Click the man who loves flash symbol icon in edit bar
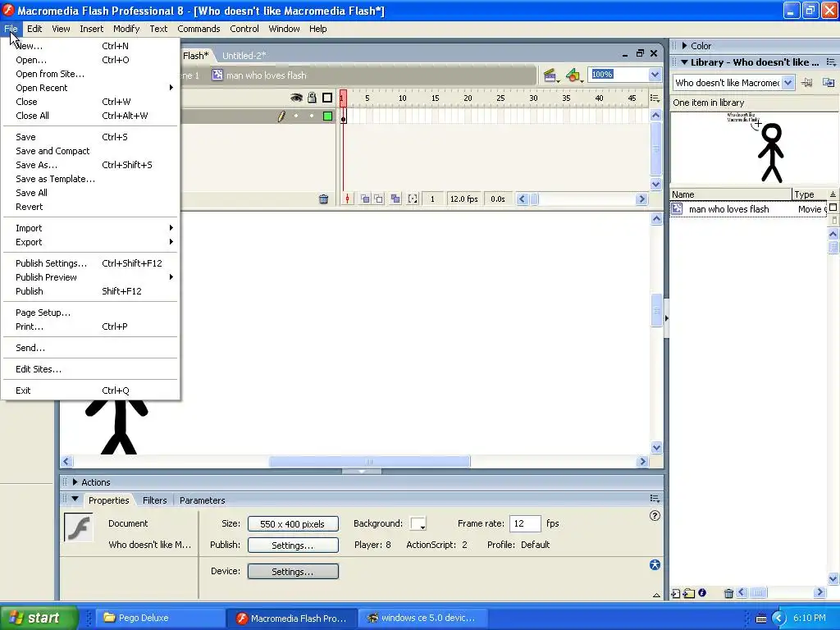This screenshot has height=630, width=840. [x=217, y=75]
